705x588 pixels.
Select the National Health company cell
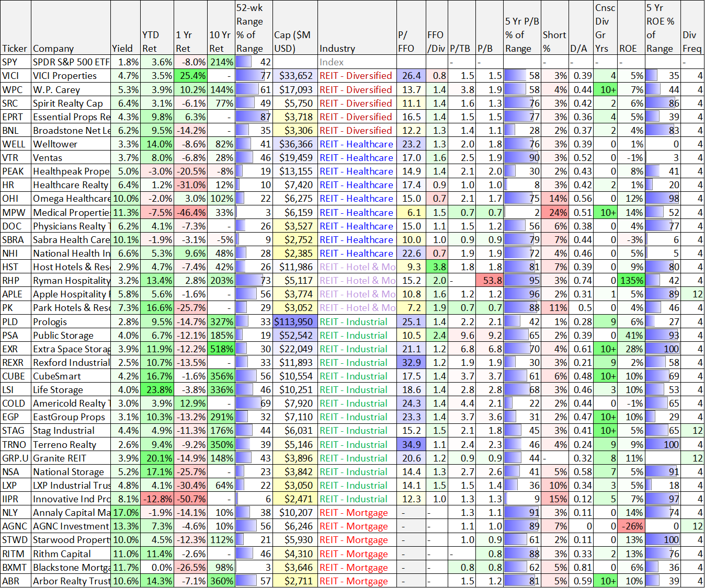coord(71,253)
